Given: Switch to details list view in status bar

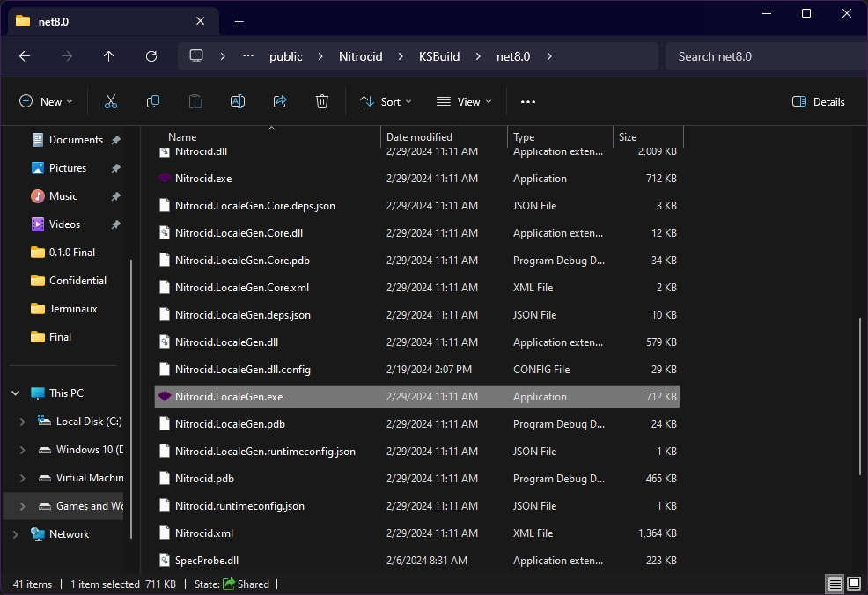Looking at the screenshot, I should tap(833, 584).
